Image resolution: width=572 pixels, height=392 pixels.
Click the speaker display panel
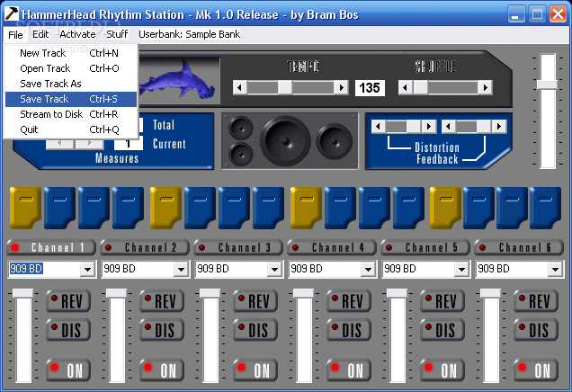coord(290,141)
